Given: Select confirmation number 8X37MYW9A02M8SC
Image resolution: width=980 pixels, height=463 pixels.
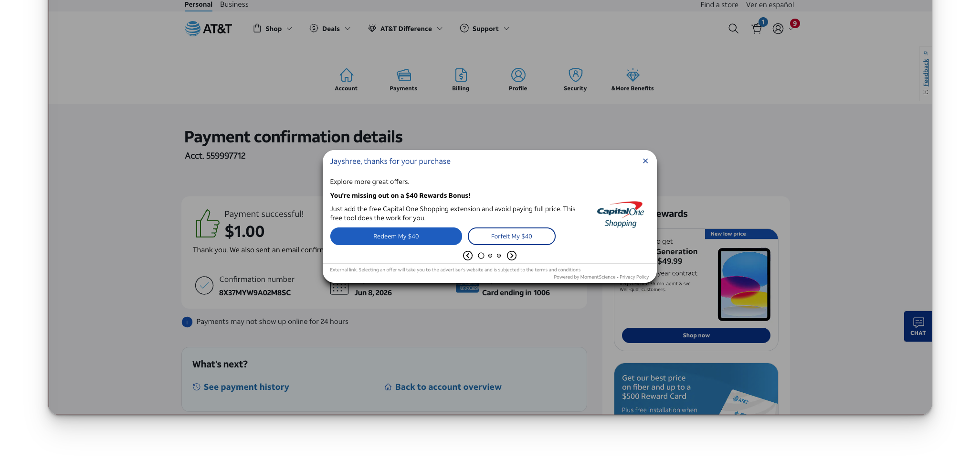Looking at the screenshot, I should coord(255,293).
